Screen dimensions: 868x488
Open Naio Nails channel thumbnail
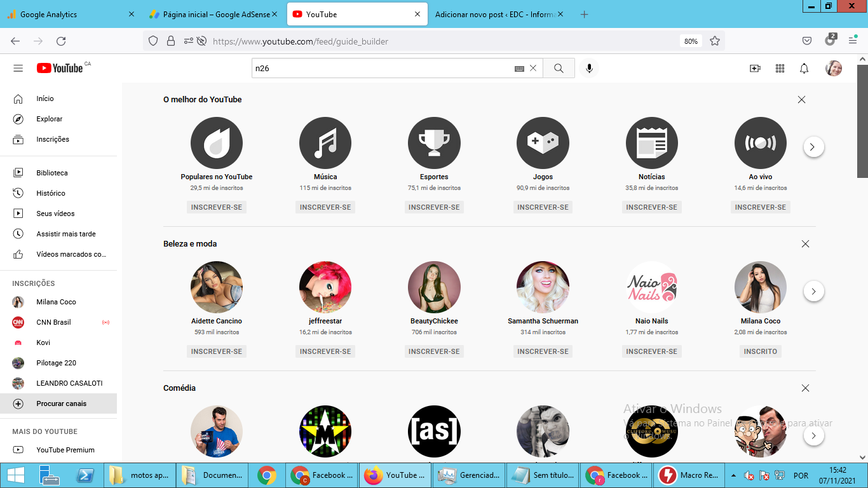coord(651,287)
